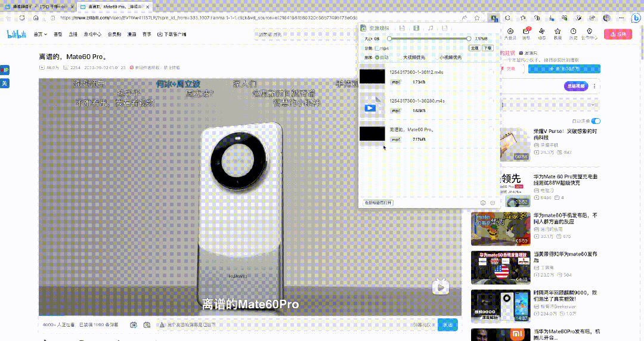Open the 动态 header icon

[541, 34]
